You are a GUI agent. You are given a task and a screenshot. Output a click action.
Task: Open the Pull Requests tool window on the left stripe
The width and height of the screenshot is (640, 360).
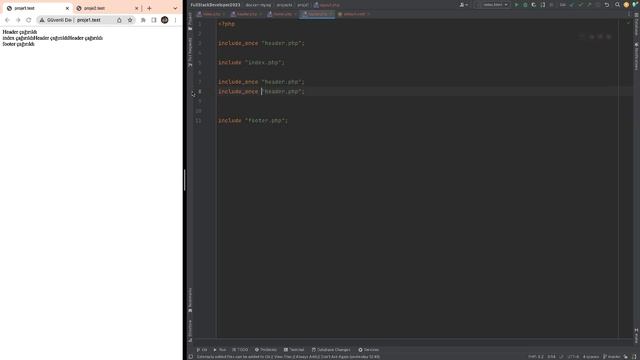(x=190, y=52)
